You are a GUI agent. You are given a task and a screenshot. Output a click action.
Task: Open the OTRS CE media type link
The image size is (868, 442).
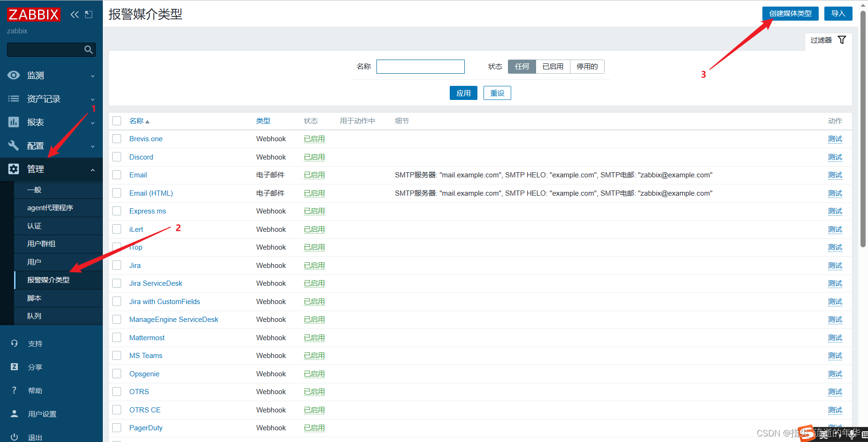(145, 410)
